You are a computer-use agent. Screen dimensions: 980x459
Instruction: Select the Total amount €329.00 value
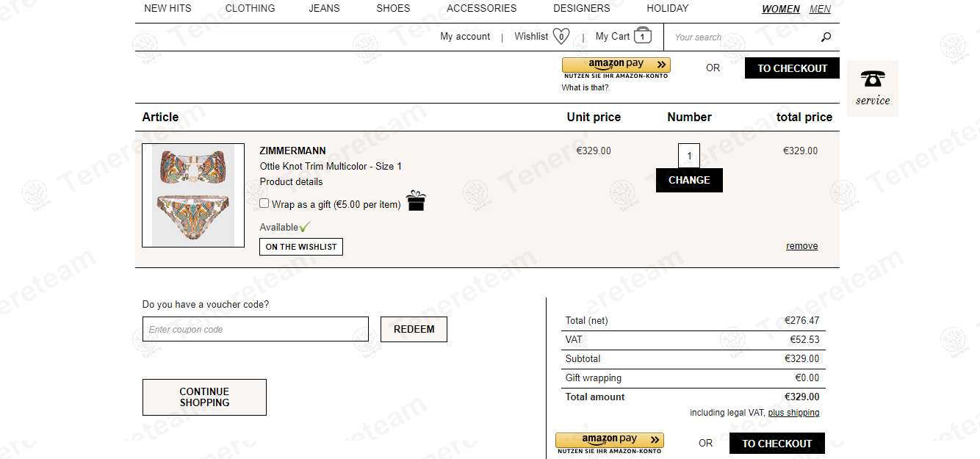tap(801, 397)
